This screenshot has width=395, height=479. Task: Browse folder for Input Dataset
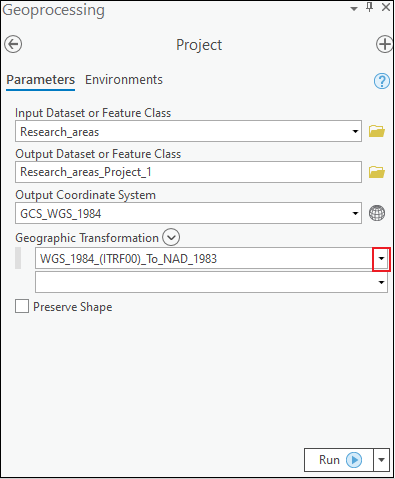pyautogui.click(x=377, y=131)
